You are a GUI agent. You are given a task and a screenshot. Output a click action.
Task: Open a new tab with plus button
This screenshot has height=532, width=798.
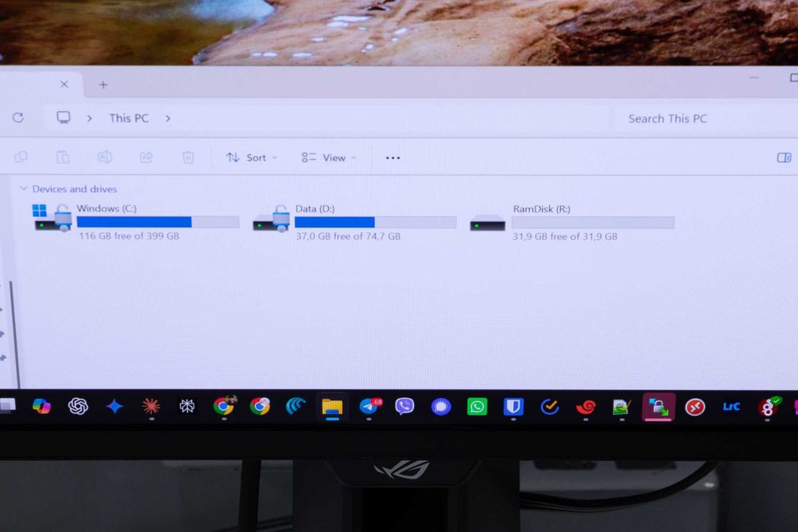tap(103, 85)
